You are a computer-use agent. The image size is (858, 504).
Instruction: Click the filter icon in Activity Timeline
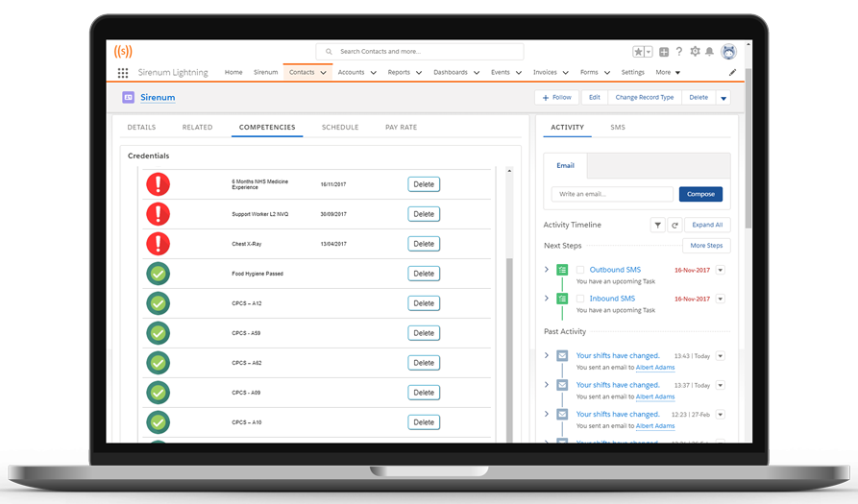click(x=657, y=225)
